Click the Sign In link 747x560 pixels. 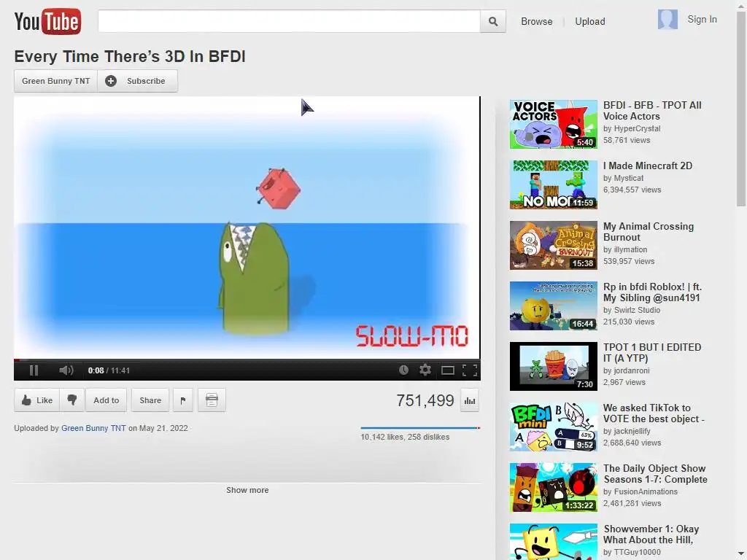point(702,19)
